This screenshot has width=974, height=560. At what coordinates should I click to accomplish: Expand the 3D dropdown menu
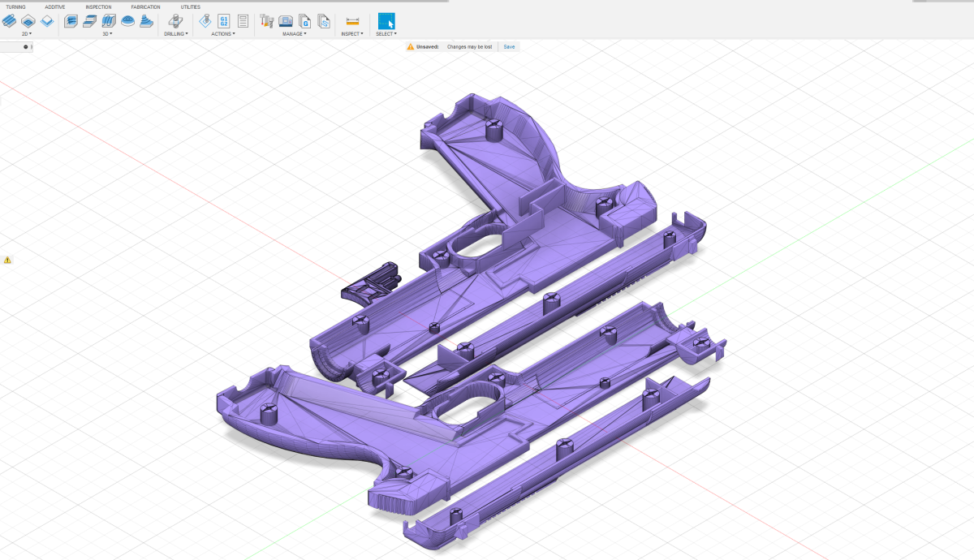point(107,34)
